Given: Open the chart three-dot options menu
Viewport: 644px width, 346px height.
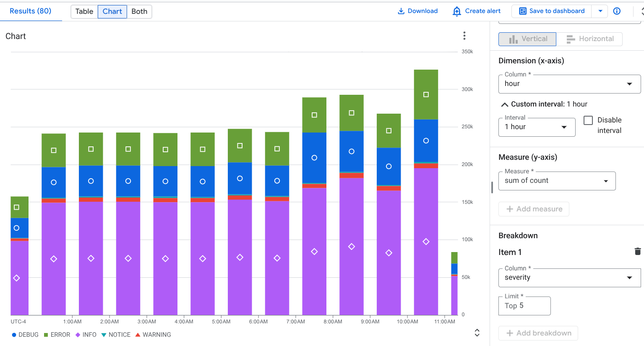Looking at the screenshot, I should pyautogui.click(x=464, y=36).
